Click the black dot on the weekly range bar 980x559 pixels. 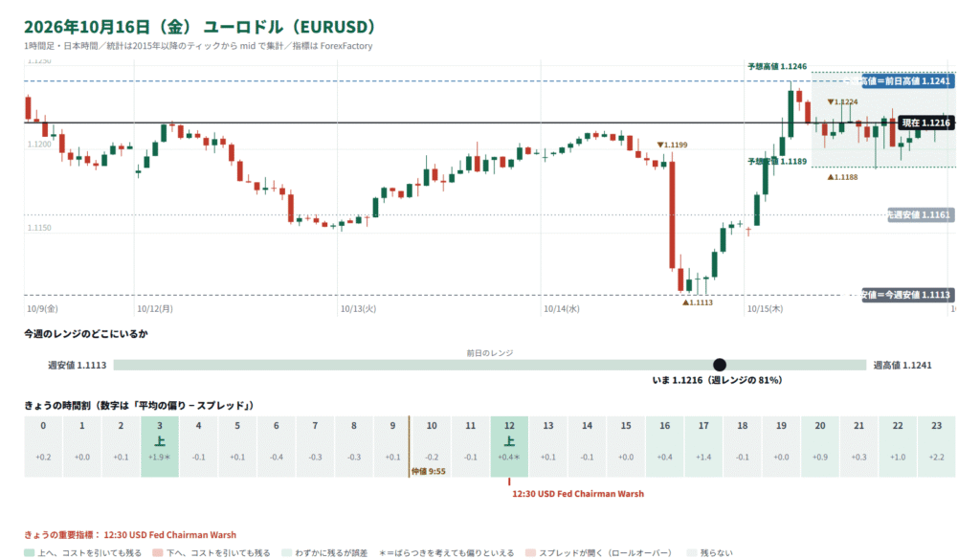pyautogui.click(x=720, y=365)
